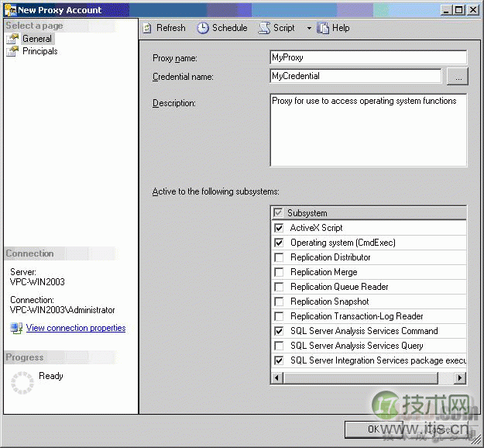
Task: Click the Subsystem column header text
Action: click(307, 213)
